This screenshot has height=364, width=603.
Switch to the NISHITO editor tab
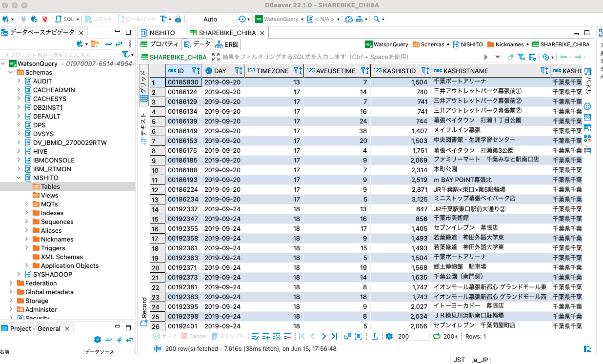(162, 33)
